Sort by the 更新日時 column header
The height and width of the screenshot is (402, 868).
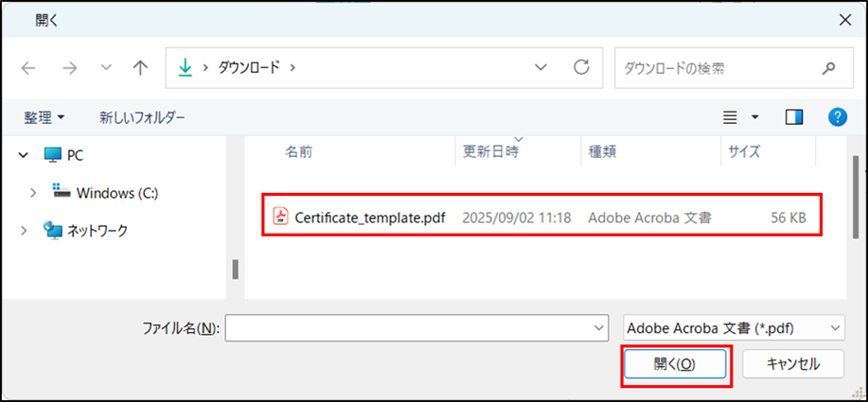pos(490,151)
